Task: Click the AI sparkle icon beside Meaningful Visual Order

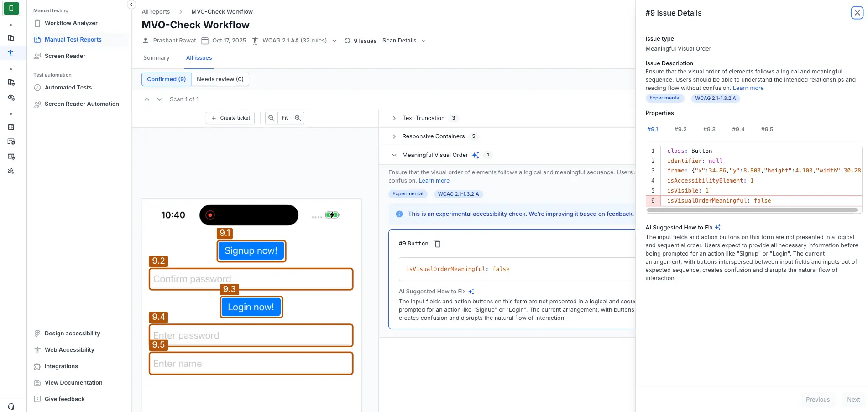Action: click(476, 155)
